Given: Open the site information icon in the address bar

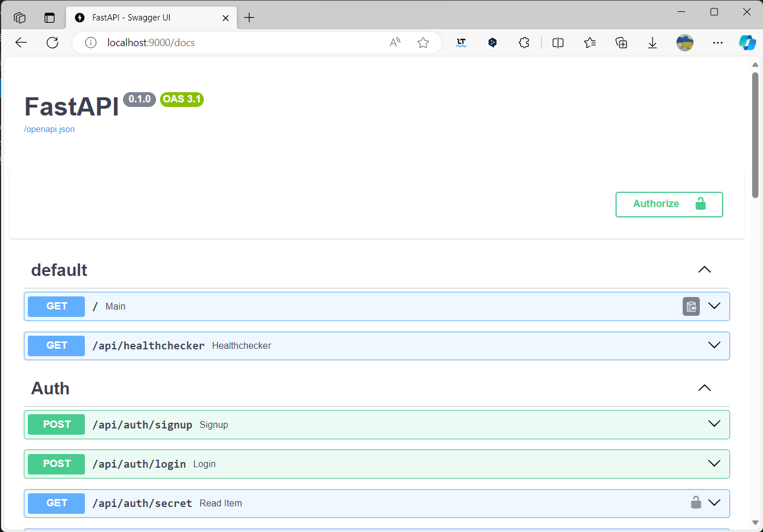Looking at the screenshot, I should point(91,43).
